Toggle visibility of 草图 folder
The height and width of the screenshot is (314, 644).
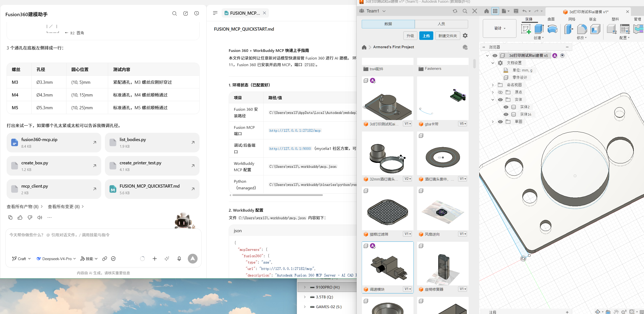[500, 122]
